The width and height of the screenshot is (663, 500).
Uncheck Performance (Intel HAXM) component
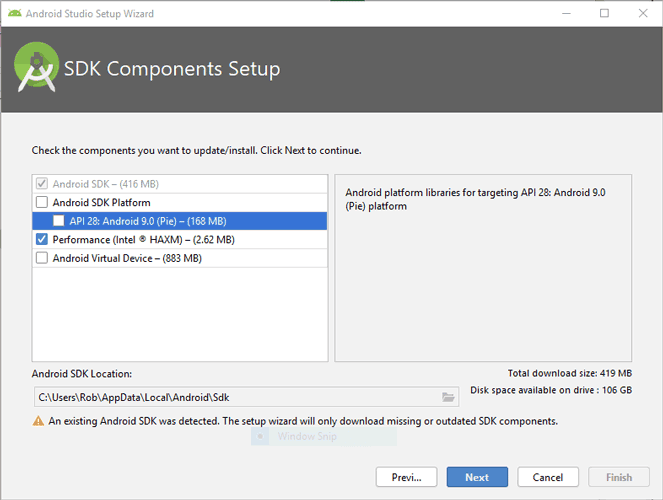pyautogui.click(x=42, y=240)
